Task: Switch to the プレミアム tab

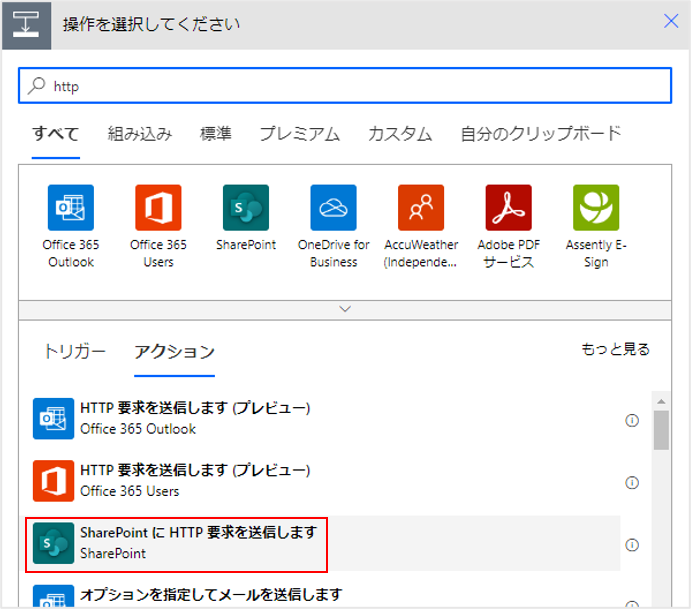Action: tap(299, 134)
